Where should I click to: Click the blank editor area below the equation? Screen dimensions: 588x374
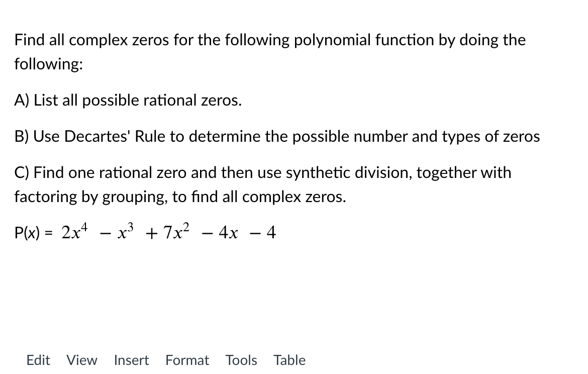click(x=251, y=292)
